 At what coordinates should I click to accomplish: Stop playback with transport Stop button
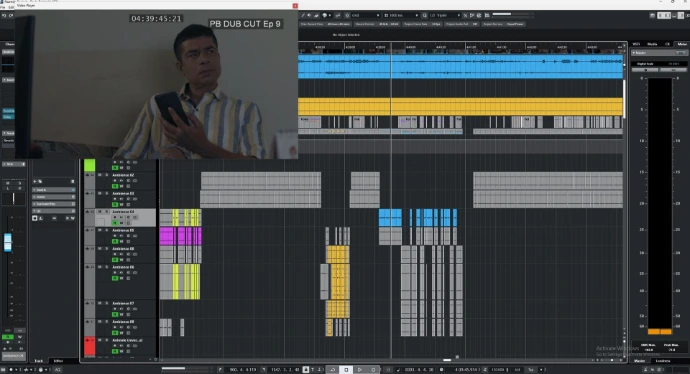pyautogui.click(x=346, y=370)
